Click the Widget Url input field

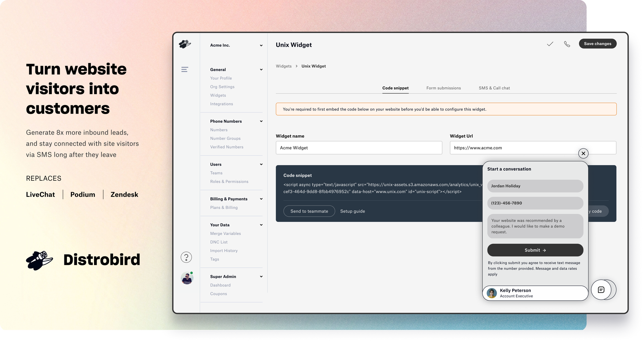[x=533, y=148]
